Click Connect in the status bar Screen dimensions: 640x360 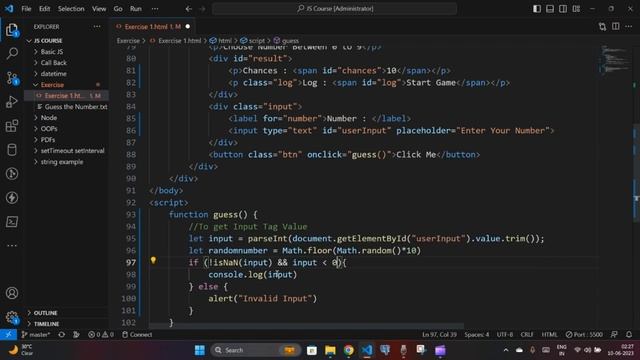click(x=137, y=334)
